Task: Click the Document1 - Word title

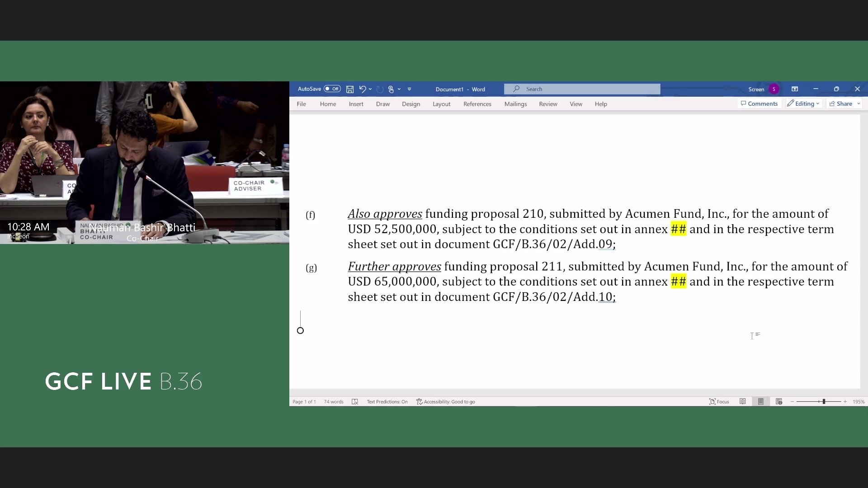Action: 460,89
